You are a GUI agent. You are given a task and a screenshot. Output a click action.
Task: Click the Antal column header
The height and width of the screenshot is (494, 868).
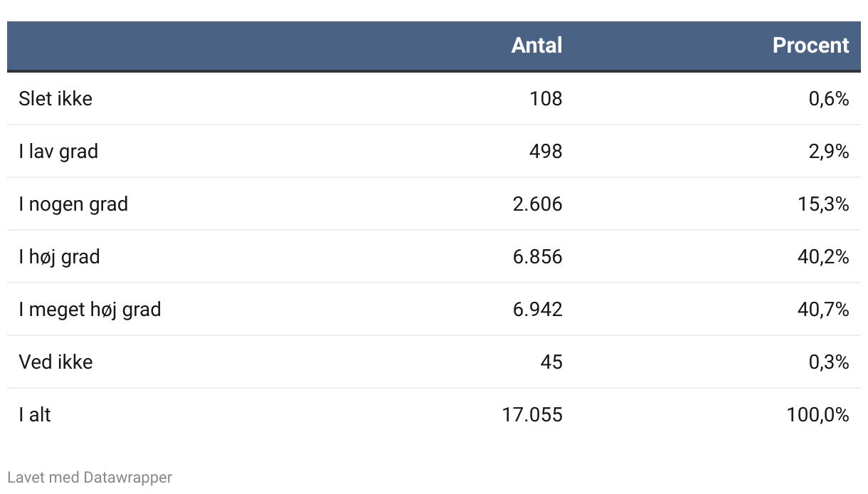[536, 46]
